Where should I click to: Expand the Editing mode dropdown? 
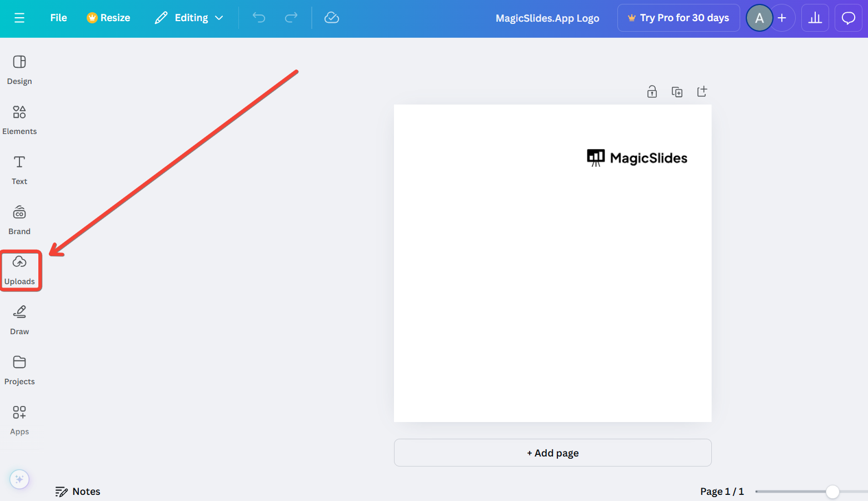pos(189,18)
